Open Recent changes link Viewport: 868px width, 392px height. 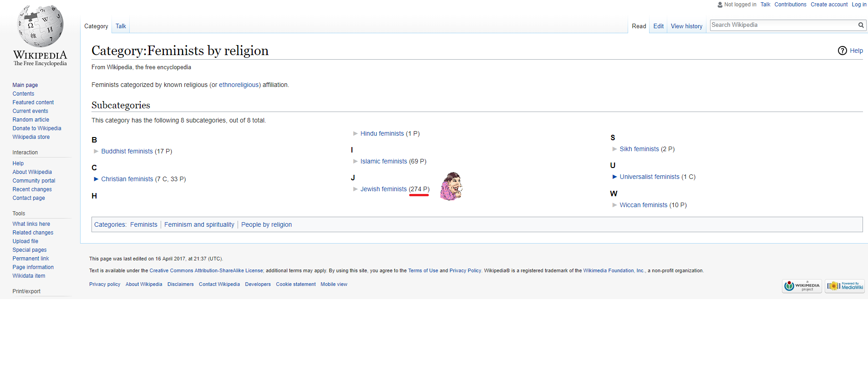32,189
